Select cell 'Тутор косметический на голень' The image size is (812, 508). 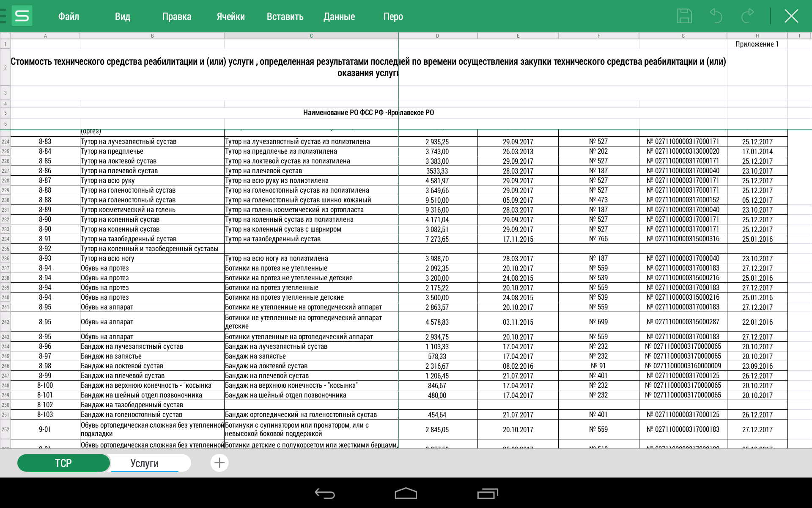[152, 210]
